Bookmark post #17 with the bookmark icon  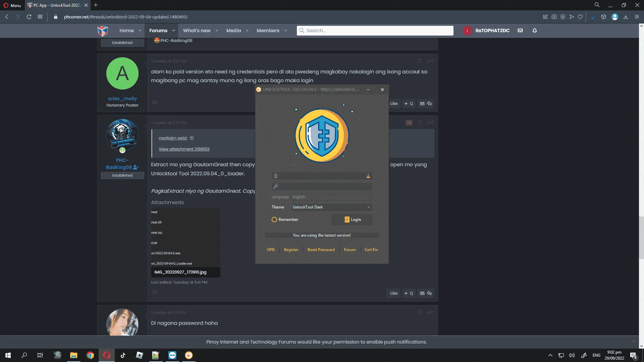coord(420,312)
